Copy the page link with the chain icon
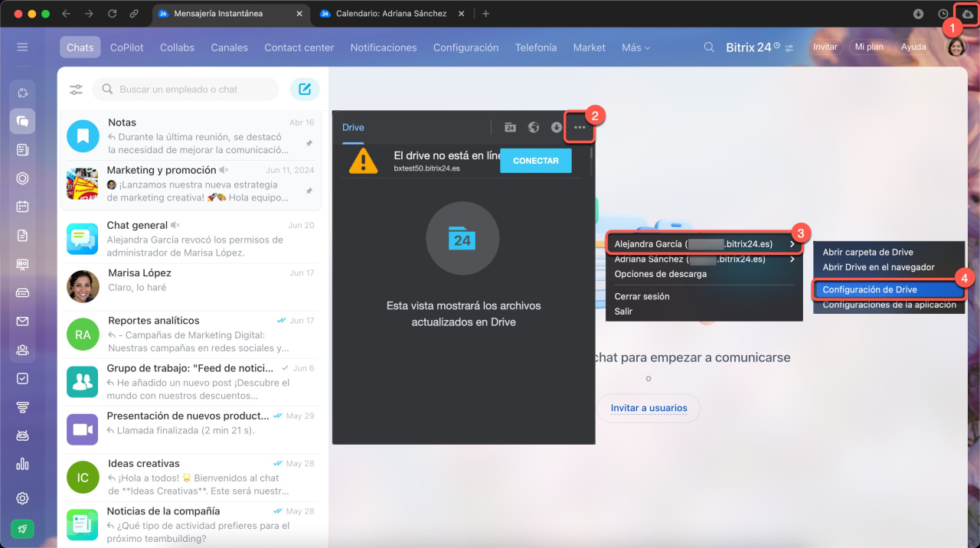The width and height of the screenshot is (980, 548). (135, 14)
